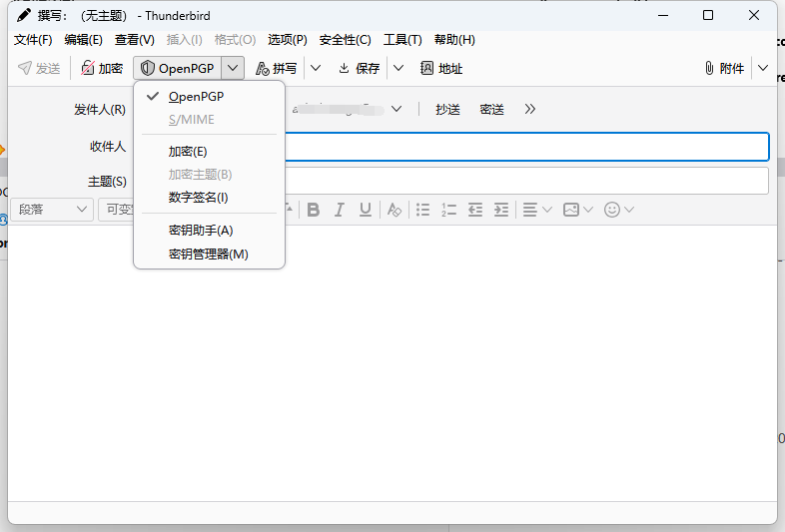Toggle 数字签名(I) digital signature option
The width and height of the screenshot is (785, 532).
[198, 197]
